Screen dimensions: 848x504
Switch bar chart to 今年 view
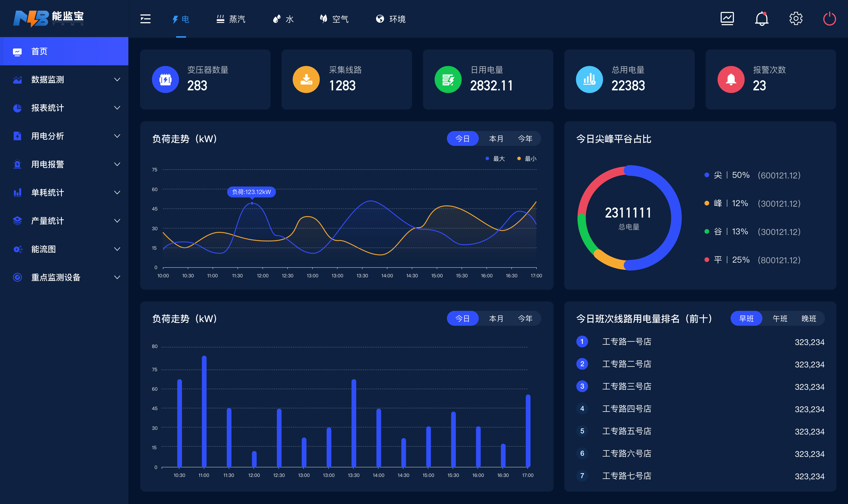[x=525, y=319]
